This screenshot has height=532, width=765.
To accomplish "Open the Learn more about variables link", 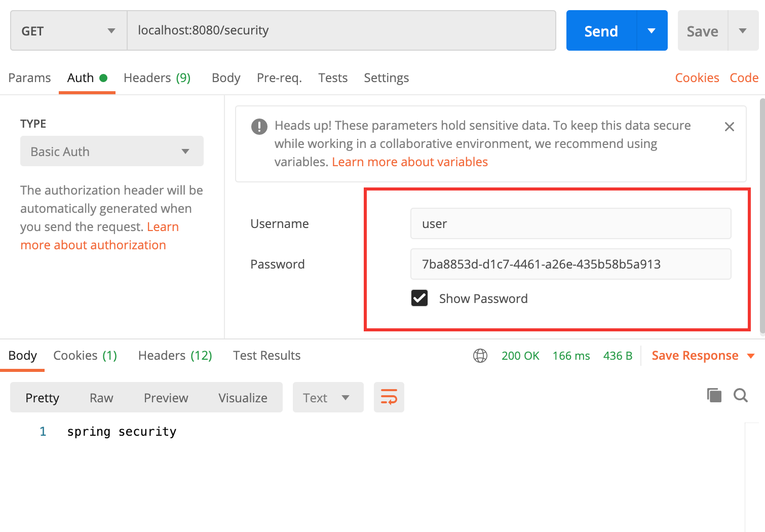I will click(x=409, y=162).
